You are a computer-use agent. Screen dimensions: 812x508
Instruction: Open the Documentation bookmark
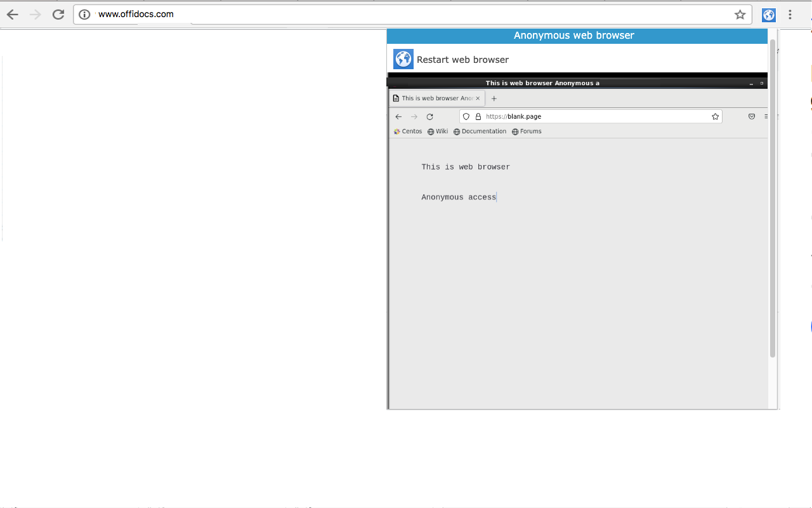(480, 131)
